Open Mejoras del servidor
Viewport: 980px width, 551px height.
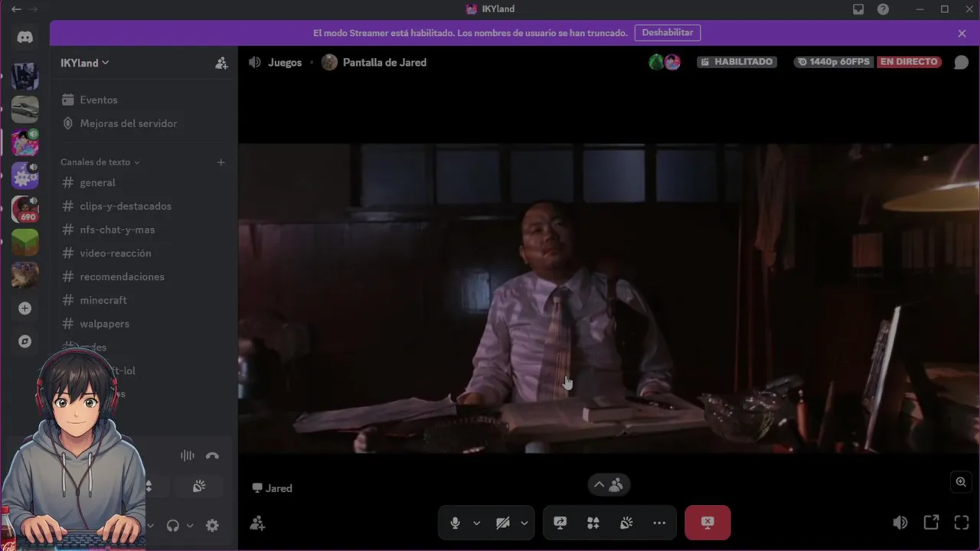[143, 123]
